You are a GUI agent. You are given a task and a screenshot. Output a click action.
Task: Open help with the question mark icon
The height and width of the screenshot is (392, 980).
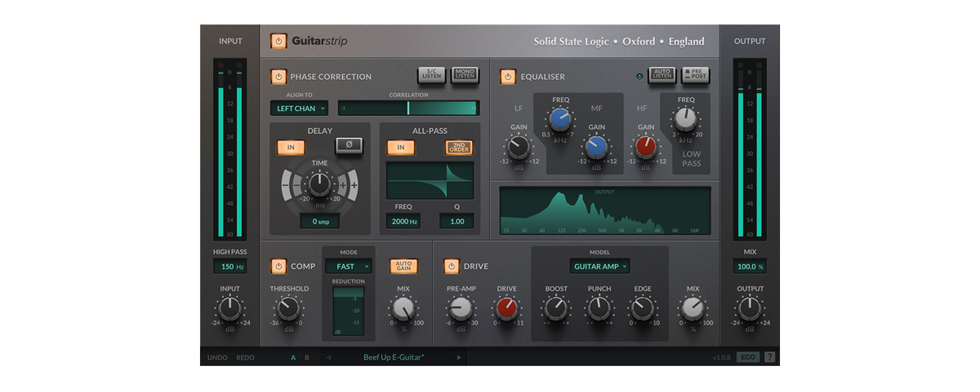pyautogui.click(x=770, y=358)
